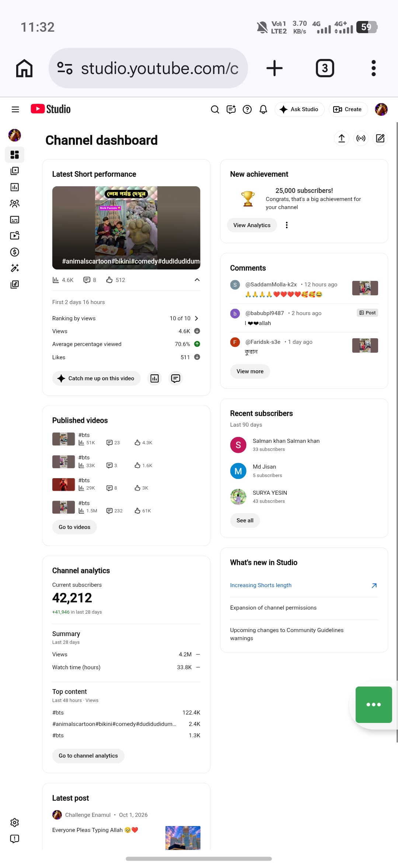Click the Create button
The height and width of the screenshot is (868, 398).
coord(348,109)
